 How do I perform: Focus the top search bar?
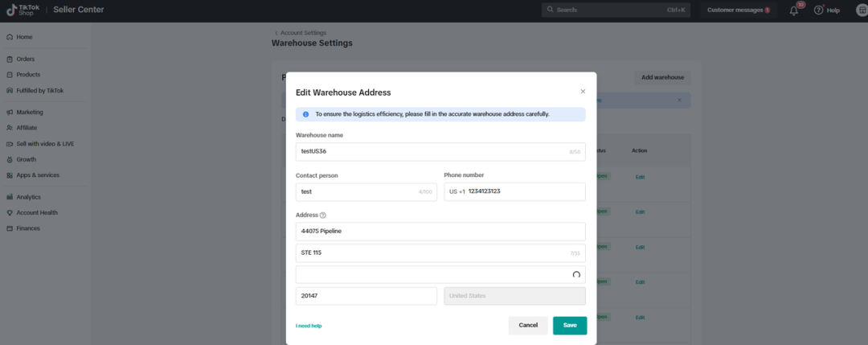pyautogui.click(x=615, y=10)
